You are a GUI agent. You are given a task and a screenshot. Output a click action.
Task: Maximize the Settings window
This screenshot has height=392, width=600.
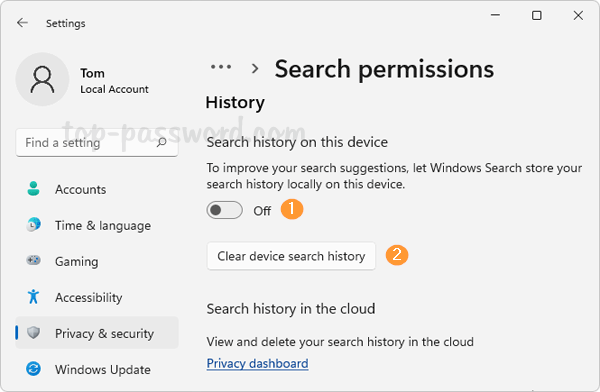coord(536,16)
